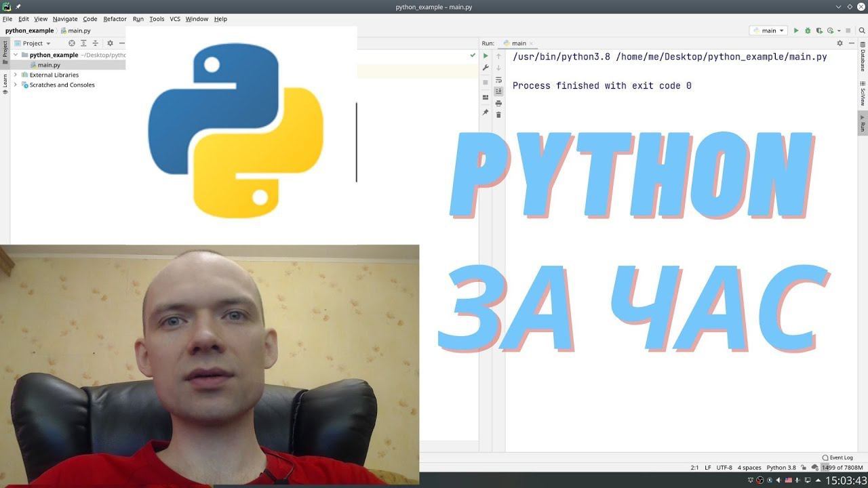Click the system clock 15:03:43
The height and width of the screenshot is (488, 868).
coord(846,481)
